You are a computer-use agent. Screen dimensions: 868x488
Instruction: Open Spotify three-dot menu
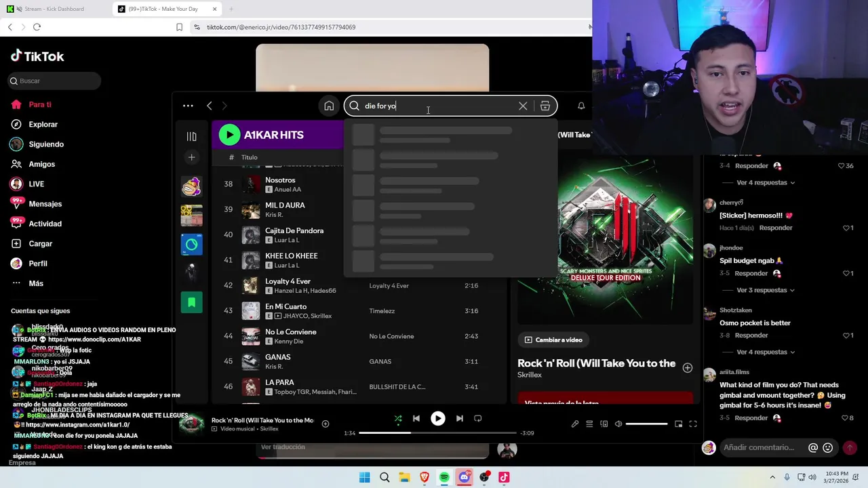tap(188, 106)
